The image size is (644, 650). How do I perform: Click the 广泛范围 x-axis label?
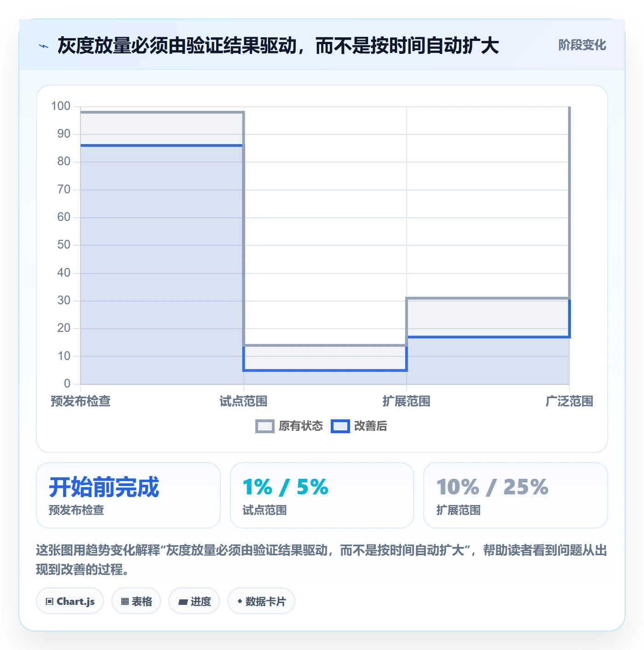pyautogui.click(x=569, y=401)
